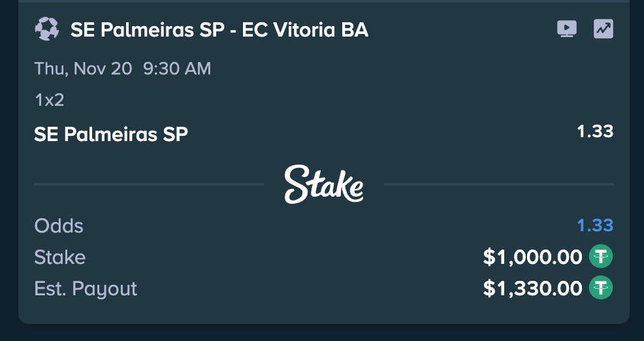Click the blue 1.33 odds value
This screenshot has width=644, height=341.
point(595,225)
